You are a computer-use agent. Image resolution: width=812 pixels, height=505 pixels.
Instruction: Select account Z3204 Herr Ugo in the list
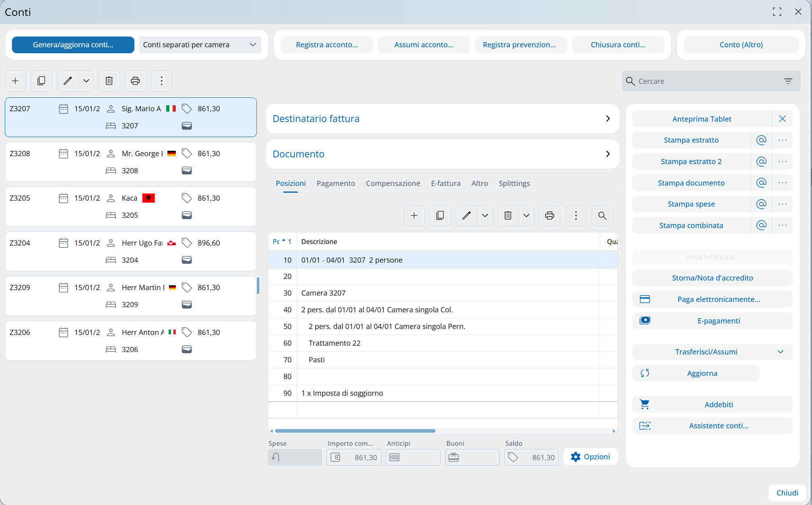tap(130, 251)
